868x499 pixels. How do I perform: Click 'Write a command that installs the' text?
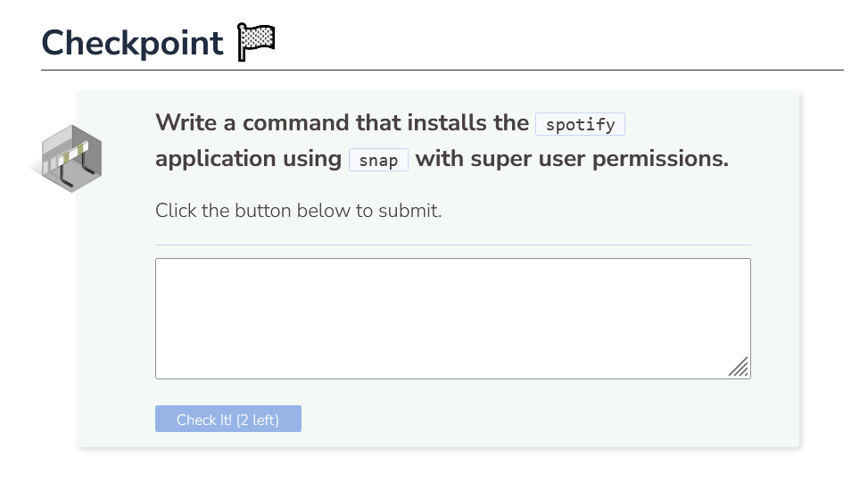point(342,122)
